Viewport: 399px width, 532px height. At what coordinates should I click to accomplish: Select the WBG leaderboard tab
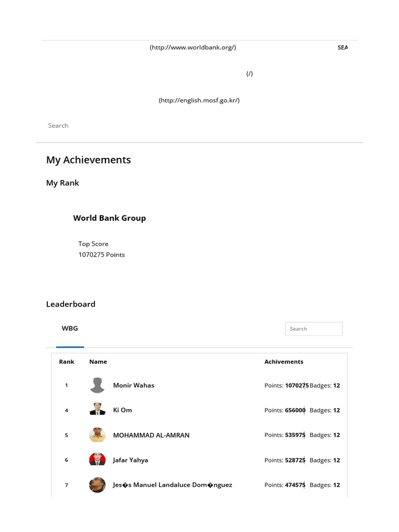pyautogui.click(x=70, y=328)
